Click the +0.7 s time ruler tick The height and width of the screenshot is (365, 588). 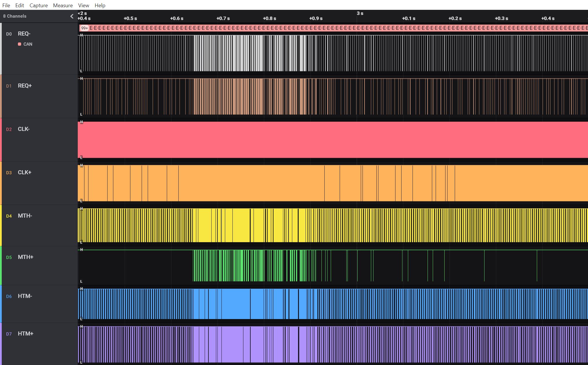pos(223,18)
